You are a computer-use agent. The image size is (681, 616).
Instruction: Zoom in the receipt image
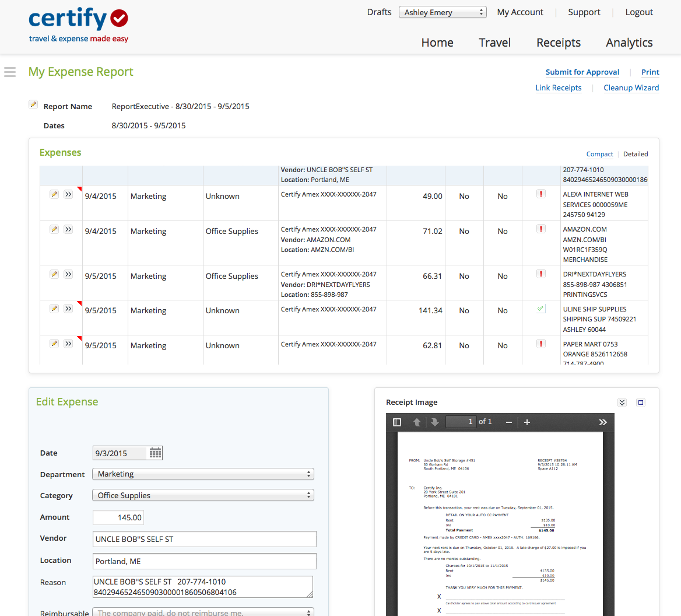tap(527, 422)
